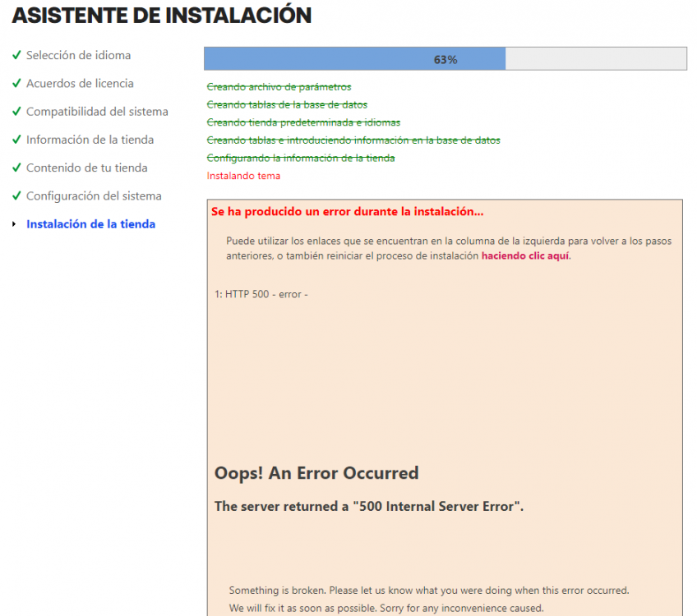Click the checkmark beside Información de la tienda
The width and height of the screenshot is (697, 616).
click(x=17, y=140)
